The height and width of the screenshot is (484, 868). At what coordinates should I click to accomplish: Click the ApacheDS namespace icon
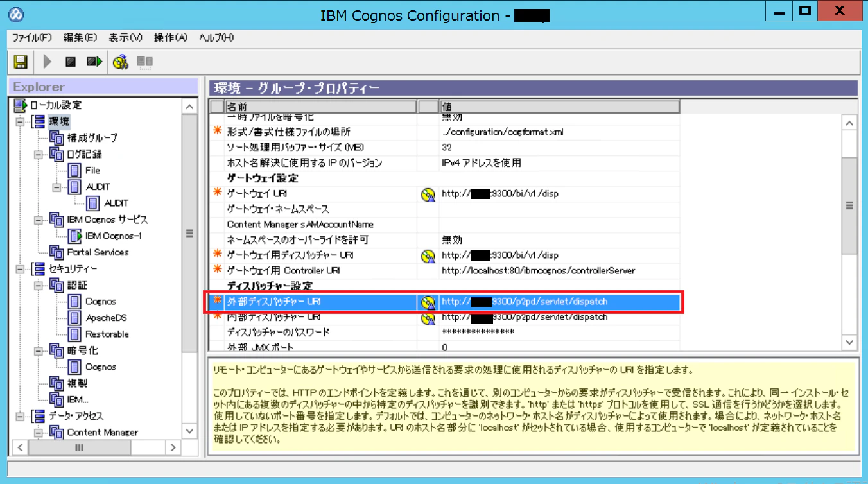74,318
